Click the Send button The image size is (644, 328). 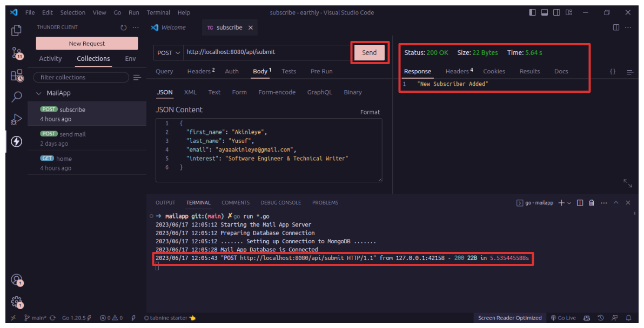[x=370, y=52]
